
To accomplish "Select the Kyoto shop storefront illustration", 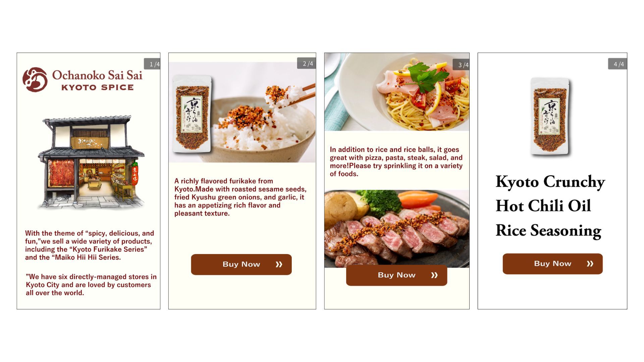I will click(91, 162).
